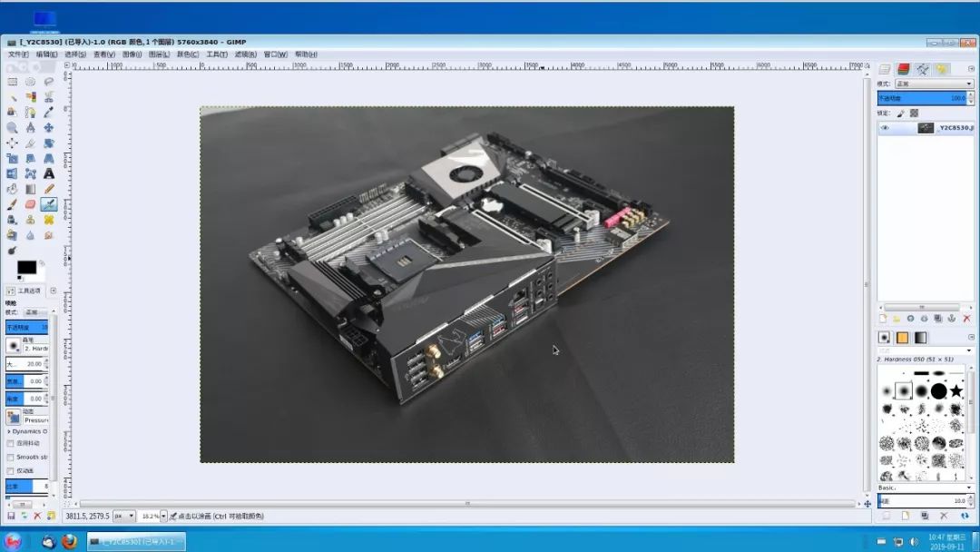Open the 文件 (File) menu
The width and height of the screenshot is (980, 552).
18,54
